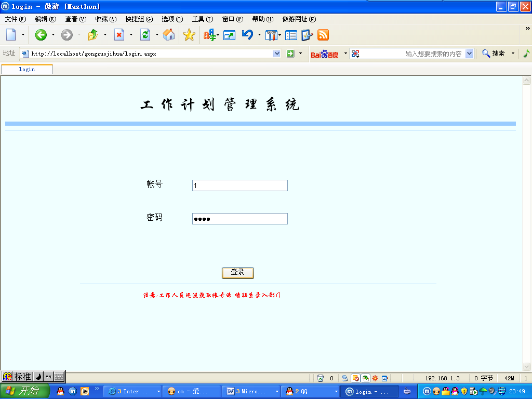The height and width of the screenshot is (399, 532).
Task: Open the 傲游网址(N) menu
Action: [x=299, y=19]
